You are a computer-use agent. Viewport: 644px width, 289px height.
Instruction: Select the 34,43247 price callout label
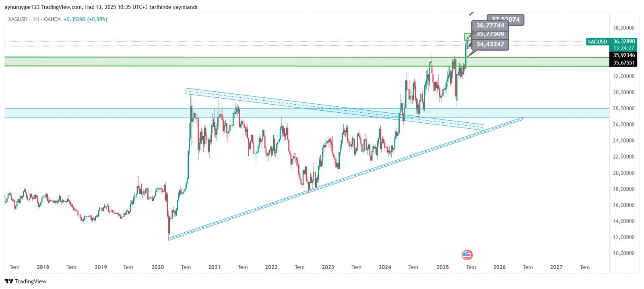pos(490,45)
